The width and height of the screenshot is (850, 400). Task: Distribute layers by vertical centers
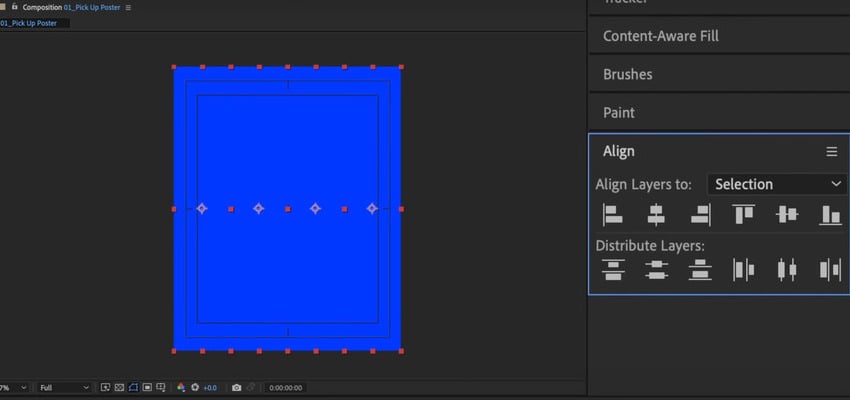(656, 269)
